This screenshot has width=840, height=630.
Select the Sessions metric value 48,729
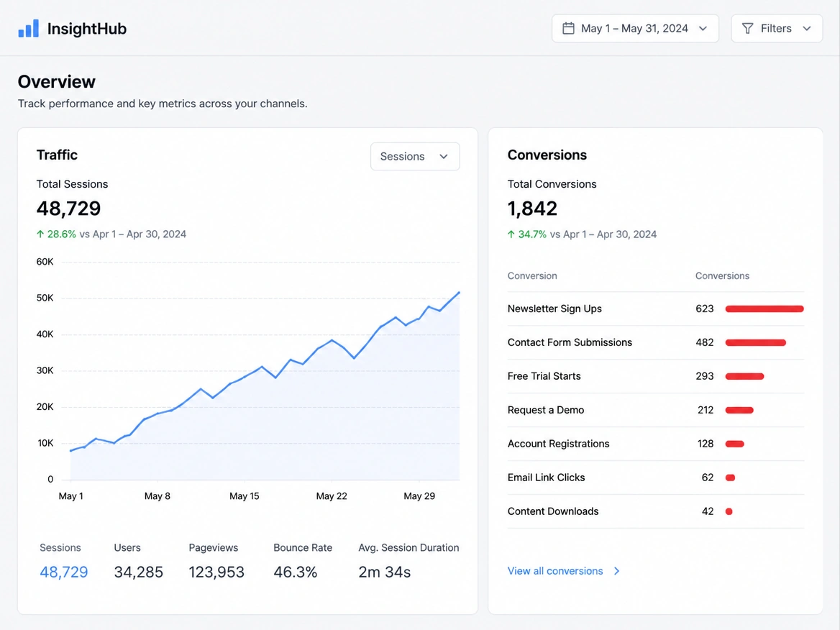coord(64,572)
